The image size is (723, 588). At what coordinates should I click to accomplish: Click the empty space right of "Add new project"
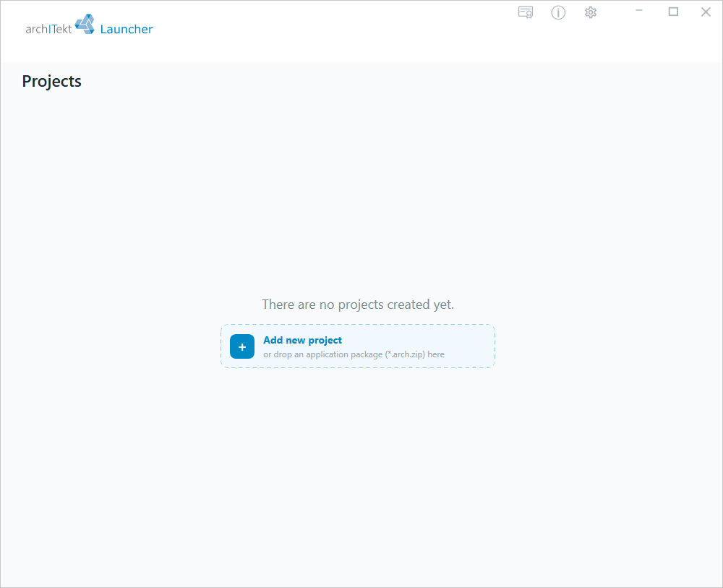(415, 341)
